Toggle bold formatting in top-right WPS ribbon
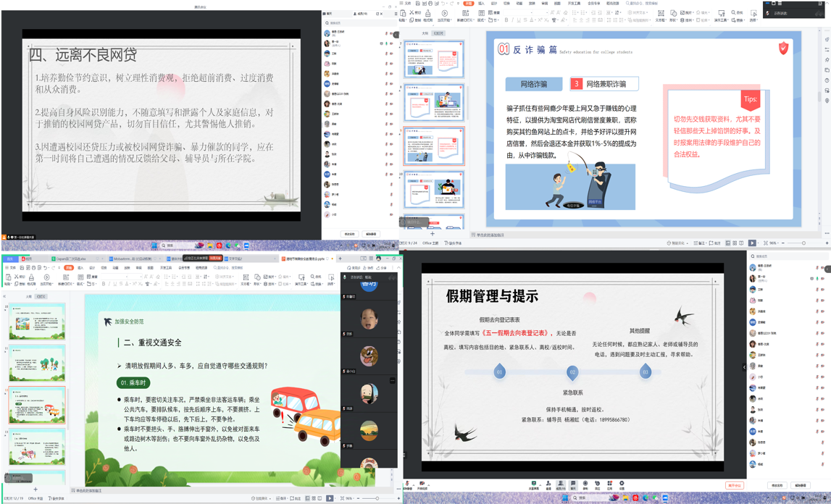The height and width of the screenshot is (504, 831). (x=506, y=20)
